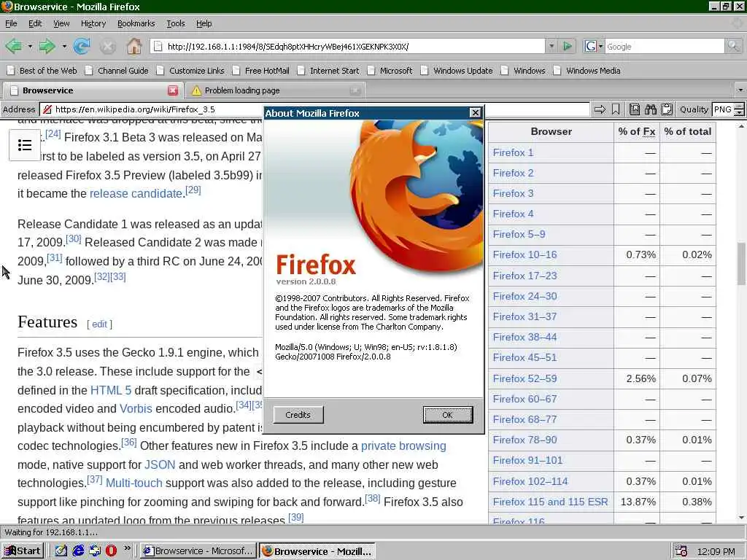Click the system tray icon beside the clock
Viewport: 747px width, 560px height.
681,551
